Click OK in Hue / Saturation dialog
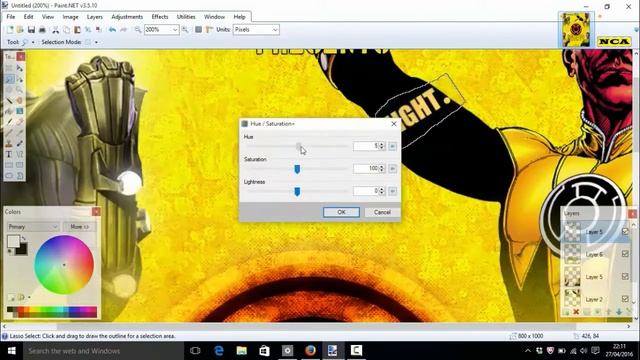Image resolution: width=640 pixels, height=360 pixels. (x=341, y=212)
